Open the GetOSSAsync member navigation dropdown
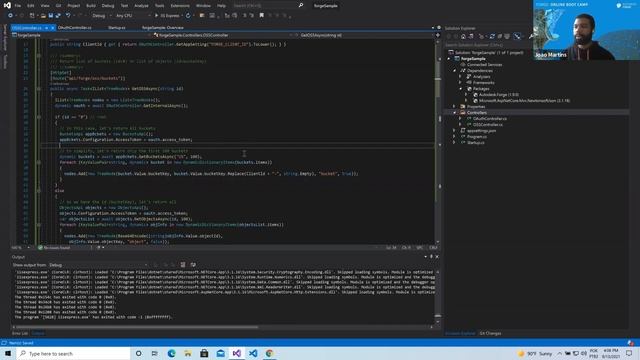Viewport: 640px width, 360px height. (365, 35)
